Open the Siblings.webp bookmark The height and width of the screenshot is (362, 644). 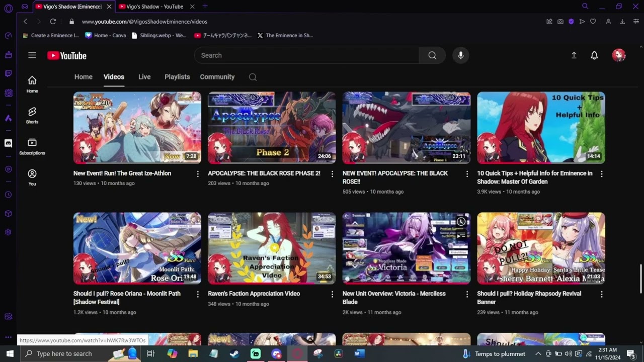(x=159, y=36)
